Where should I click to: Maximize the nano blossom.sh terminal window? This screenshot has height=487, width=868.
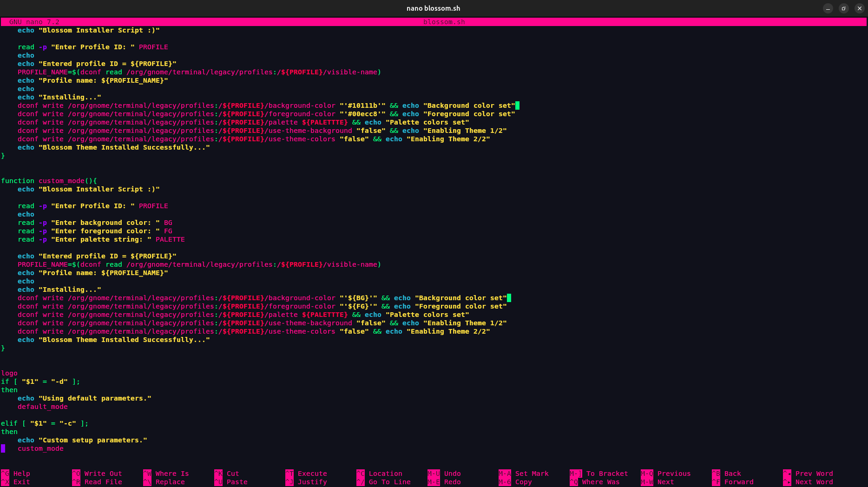[x=843, y=8]
